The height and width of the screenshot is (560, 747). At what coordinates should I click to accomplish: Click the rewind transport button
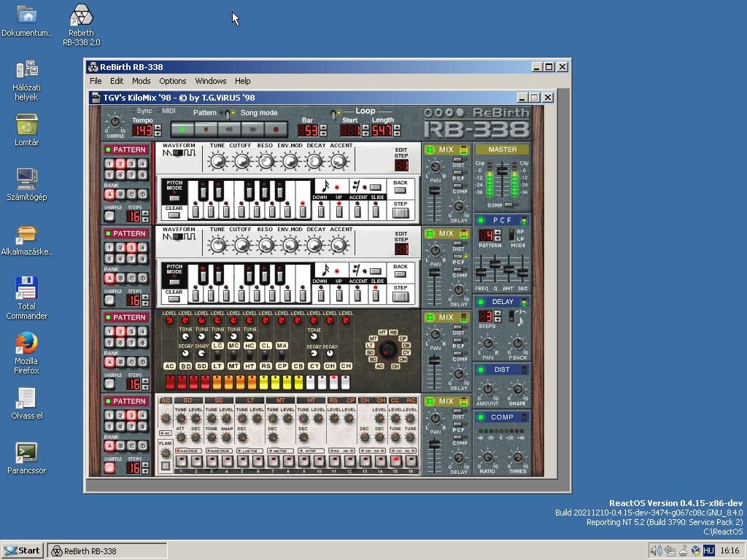[x=229, y=129]
